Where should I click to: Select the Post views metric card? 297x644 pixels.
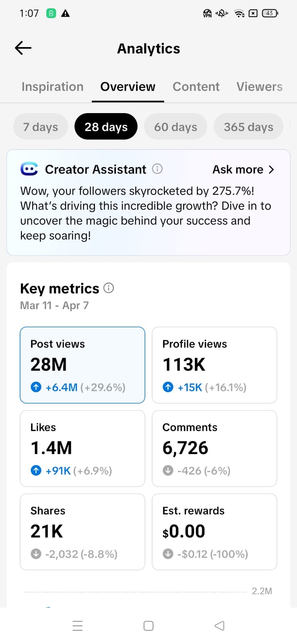click(x=82, y=365)
